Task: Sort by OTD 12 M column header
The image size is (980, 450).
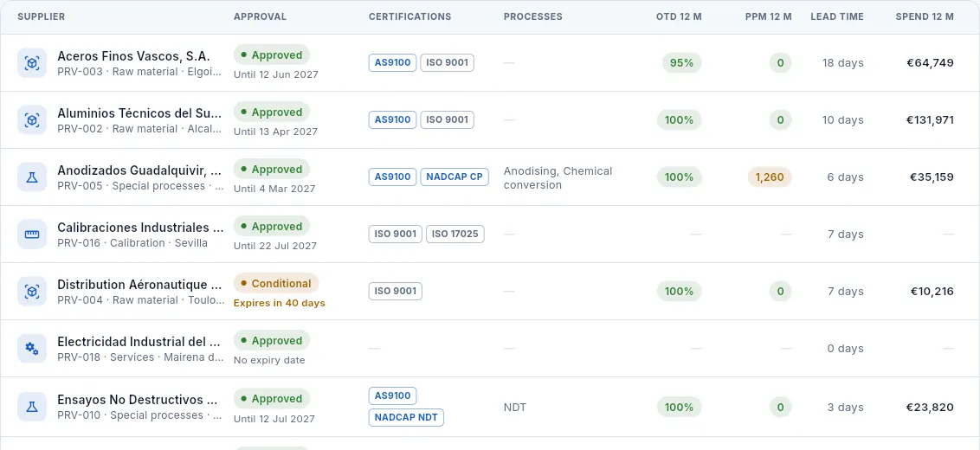Action: tap(679, 17)
